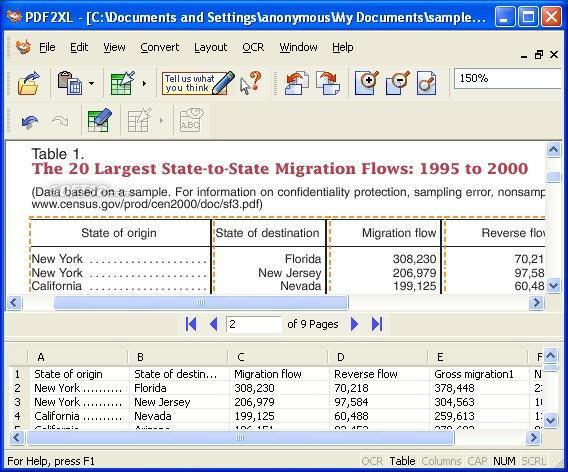This screenshot has width=568, height=472.
Task: Go to next page arrow
Action: pos(355,324)
